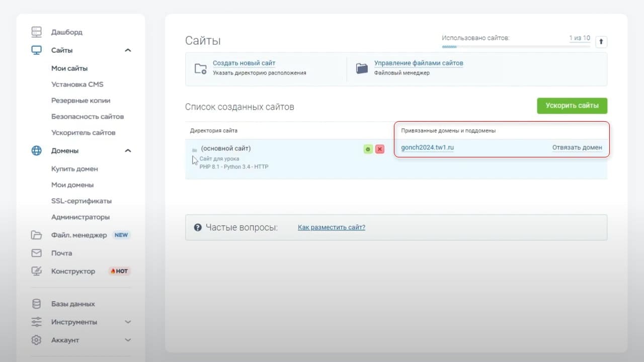The image size is (644, 362).
Task: Click the Создать новый сайт link
Action: (x=244, y=63)
